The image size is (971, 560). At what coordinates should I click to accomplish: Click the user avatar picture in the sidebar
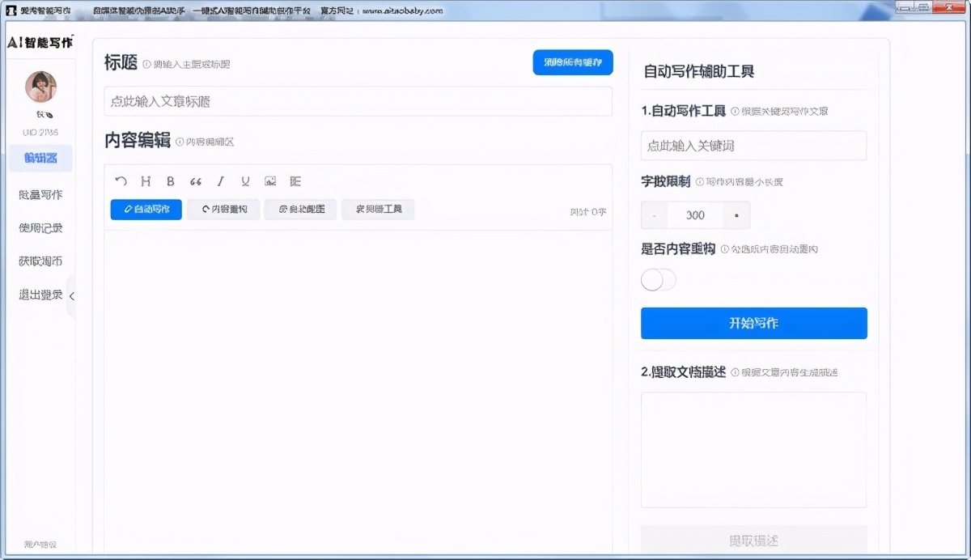tap(40, 87)
